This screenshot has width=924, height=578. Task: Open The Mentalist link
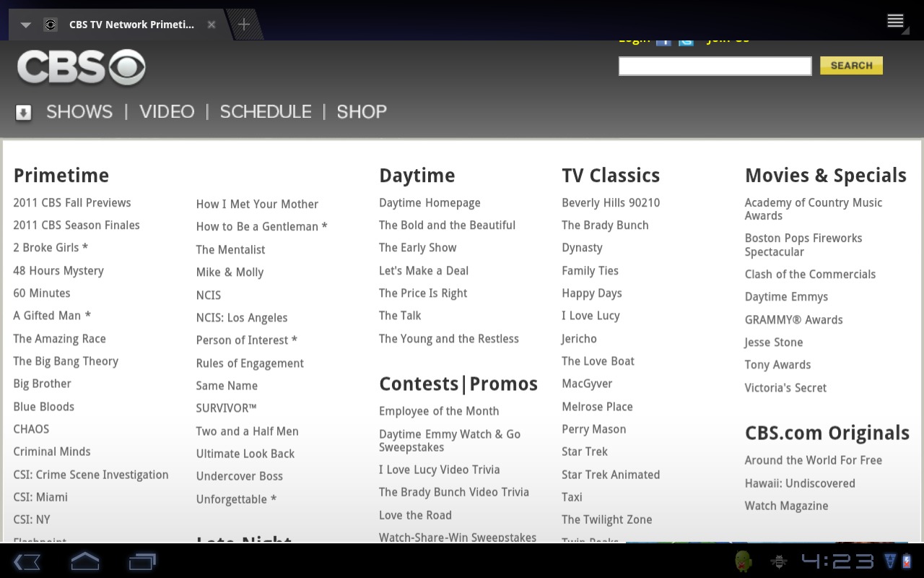[x=231, y=250]
